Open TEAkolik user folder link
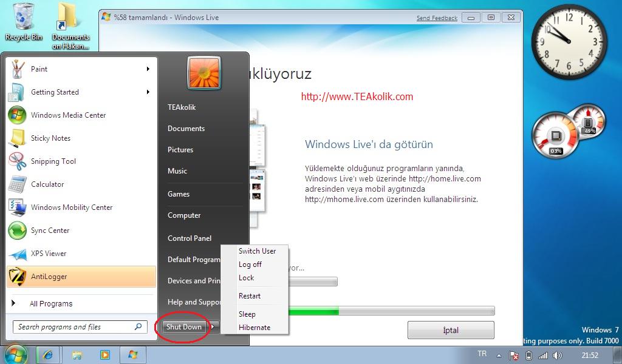Viewport: 622px width, 364px height. 182,107
